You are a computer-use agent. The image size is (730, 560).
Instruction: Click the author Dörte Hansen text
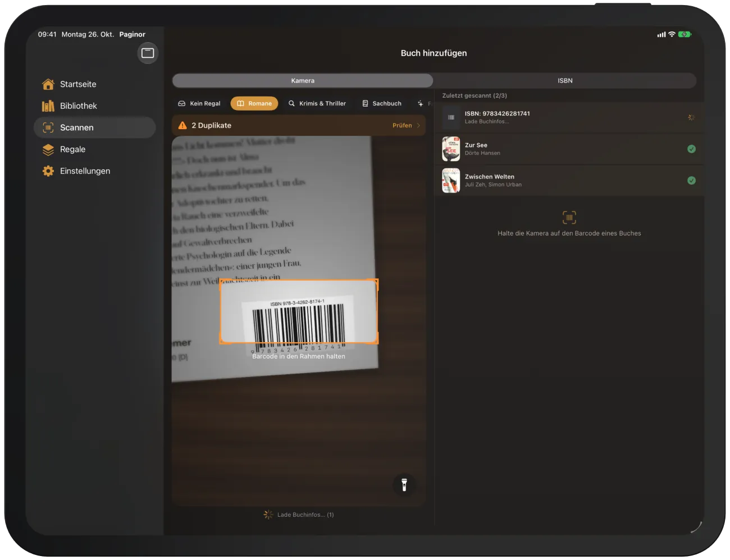(482, 153)
